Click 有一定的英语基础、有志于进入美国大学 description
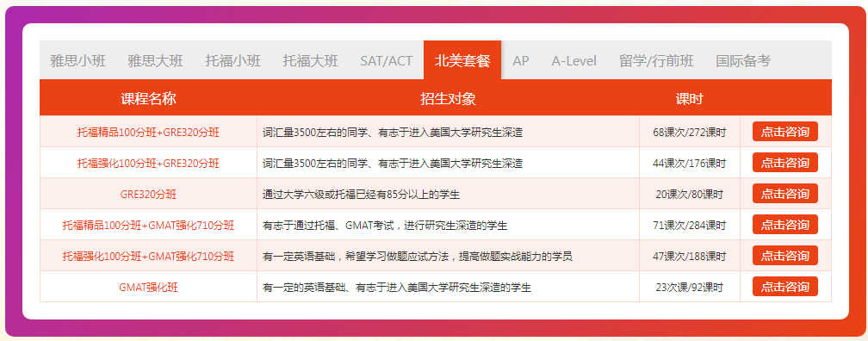The image size is (868, 341). point(397,288)
